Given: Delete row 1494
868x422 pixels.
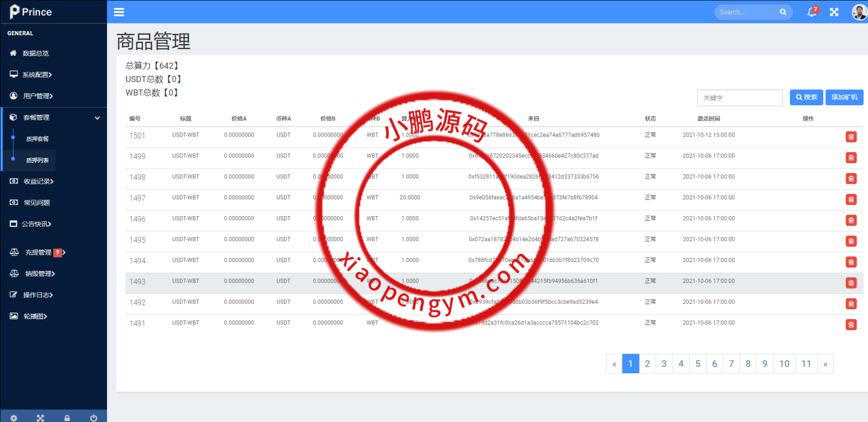Looking at the screenshot, I should pyautogui.click(x=851, y=262).
